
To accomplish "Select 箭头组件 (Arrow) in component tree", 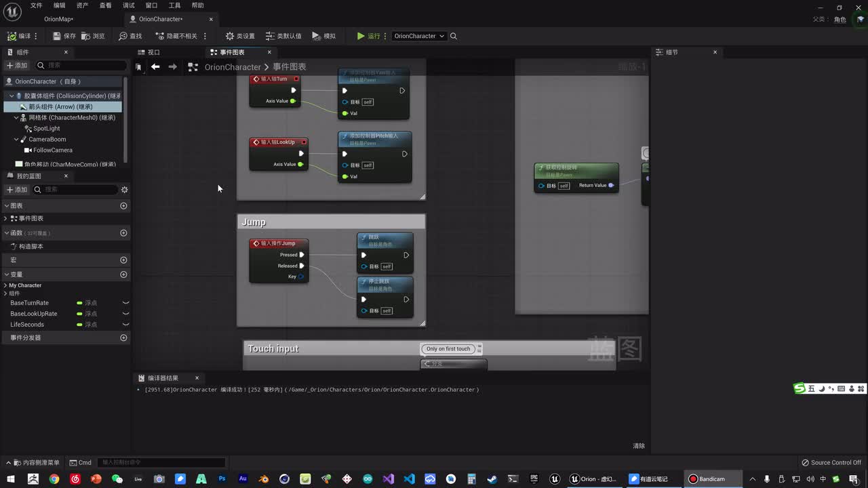I will [x=62, y=106].
